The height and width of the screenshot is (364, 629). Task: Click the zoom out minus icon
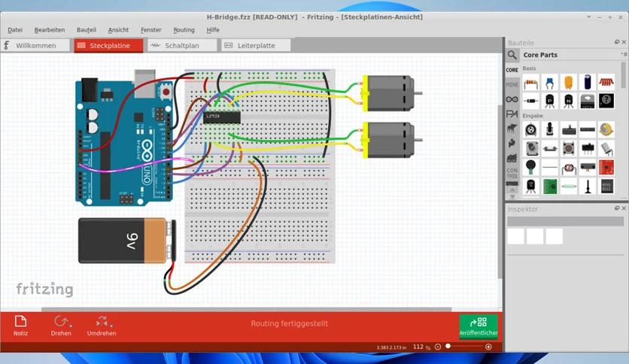click(438, 347)
